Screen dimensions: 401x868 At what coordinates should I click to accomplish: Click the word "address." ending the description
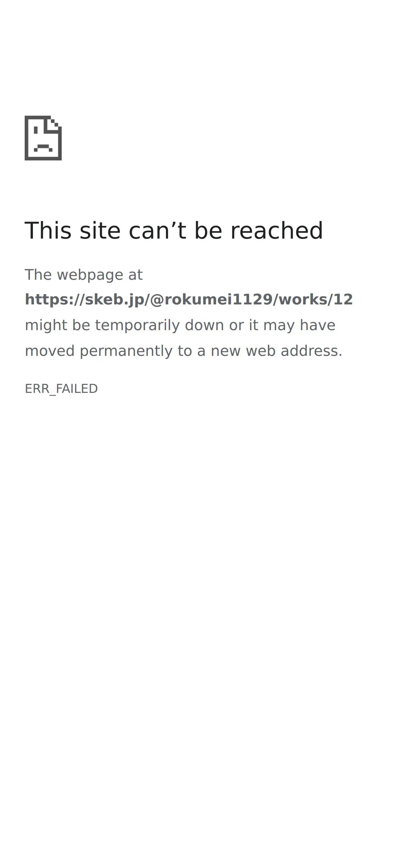(312, 351)
